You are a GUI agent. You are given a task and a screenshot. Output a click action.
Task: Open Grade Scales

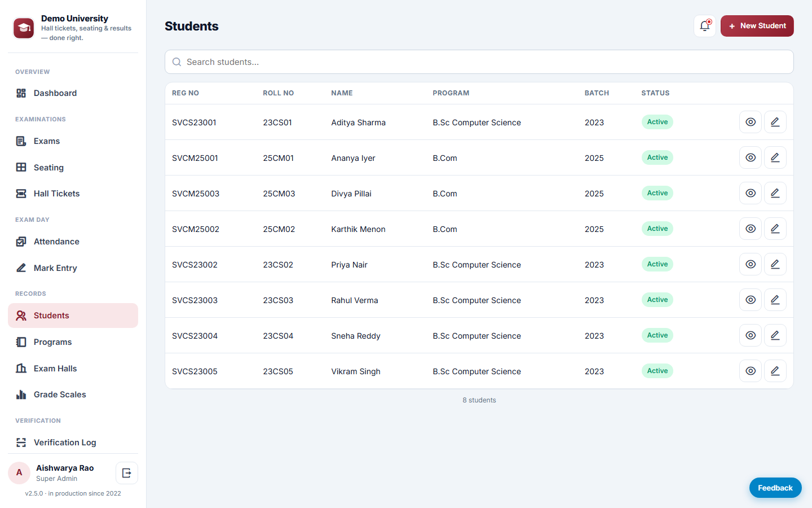73,395
